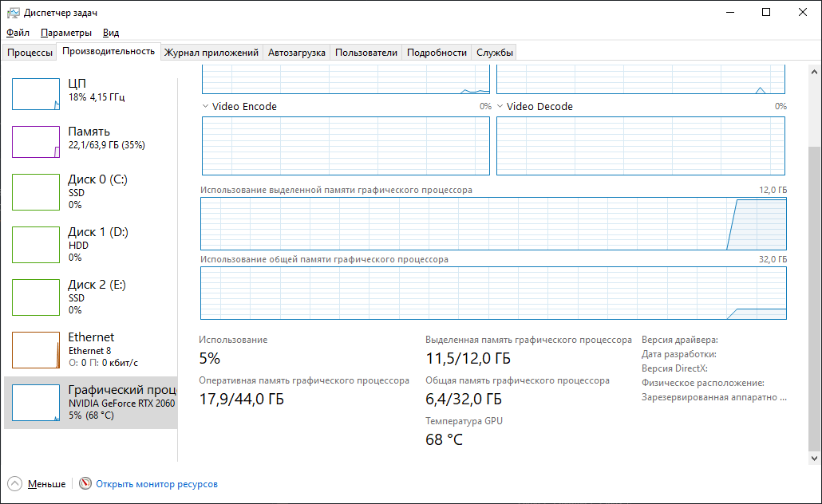This screenshot has height=504, width=822.
Task: Click the Физическое расположение: label
Action: [x=703, y=383]
